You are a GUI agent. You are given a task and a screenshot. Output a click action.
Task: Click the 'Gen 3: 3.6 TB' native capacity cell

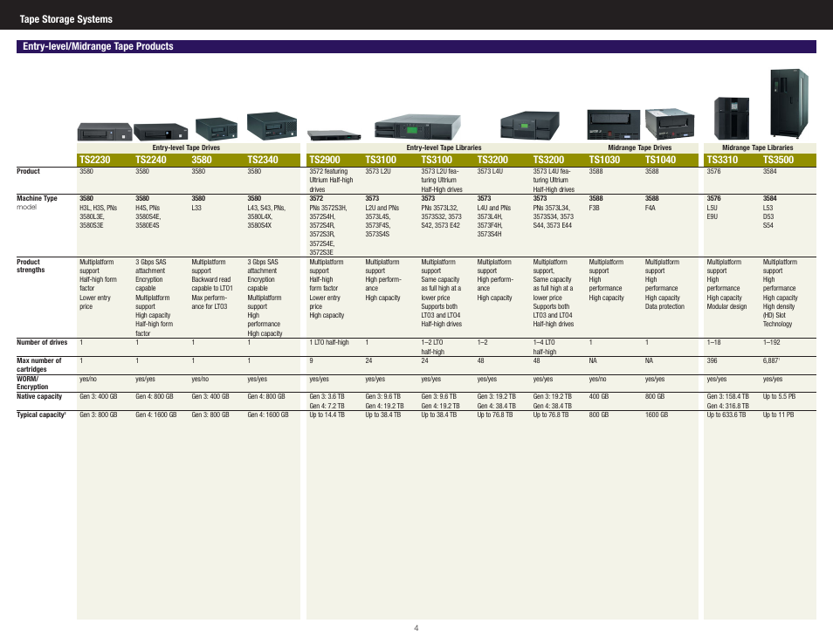coord(327,396)
